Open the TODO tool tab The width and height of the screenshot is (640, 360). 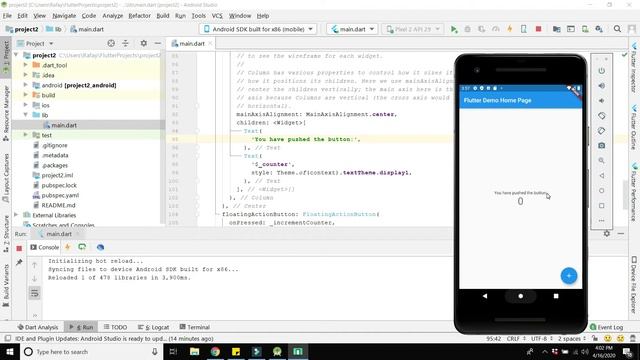pyautogui.click(x=115, y=327)
